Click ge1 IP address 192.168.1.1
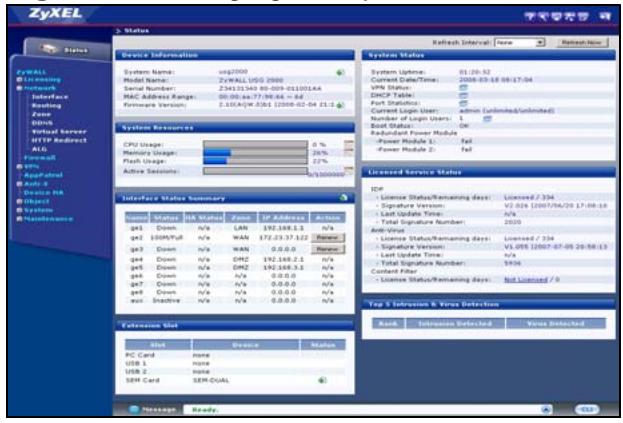623x423 pixels. click(x=284, y=228)
